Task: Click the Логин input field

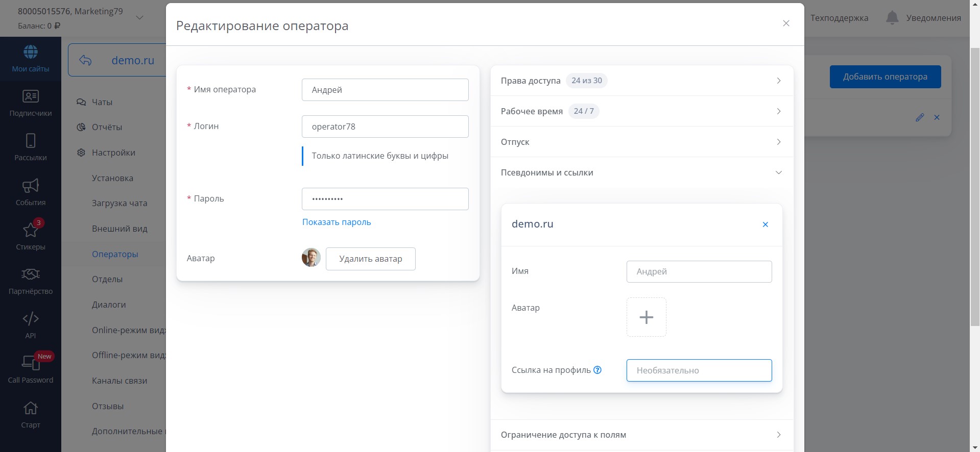Action: pyautogui.click(x=385, y=127)
